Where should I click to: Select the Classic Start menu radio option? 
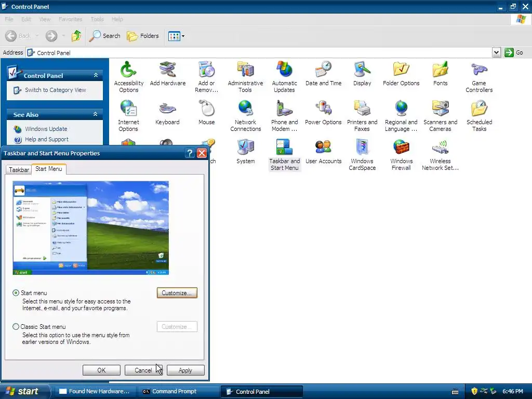point(16,326)
